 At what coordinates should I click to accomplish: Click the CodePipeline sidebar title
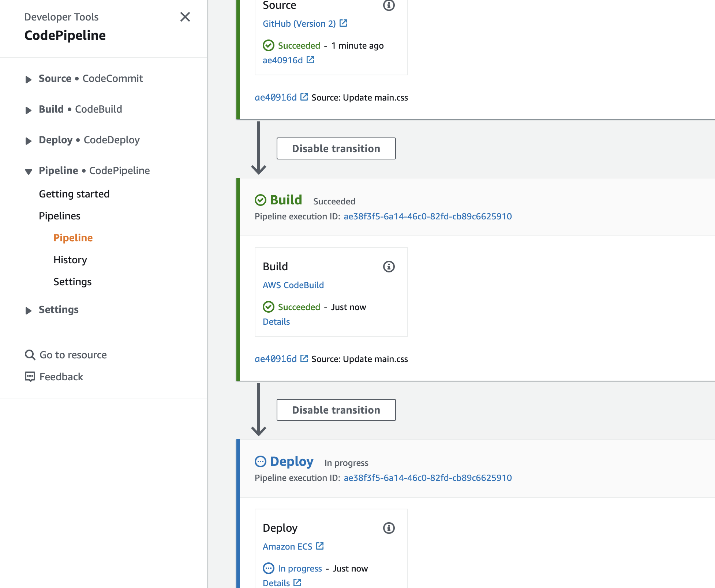[x=65, y=35]
